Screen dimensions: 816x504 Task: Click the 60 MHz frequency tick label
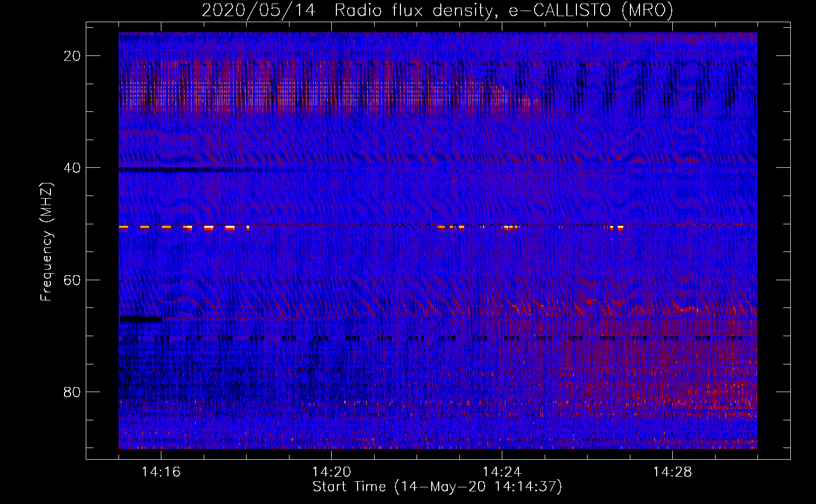[72, 280]
